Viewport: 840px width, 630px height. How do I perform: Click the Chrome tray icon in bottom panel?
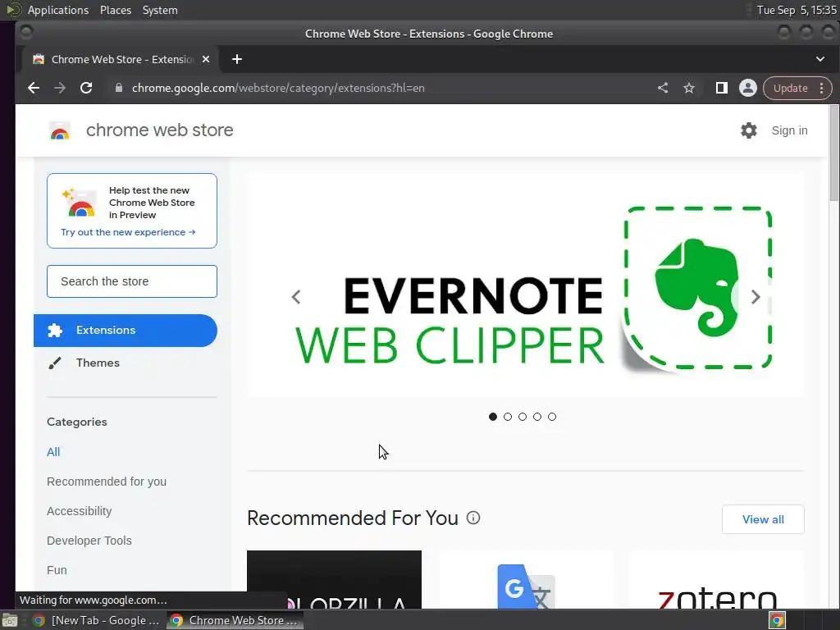coord(777,620)
